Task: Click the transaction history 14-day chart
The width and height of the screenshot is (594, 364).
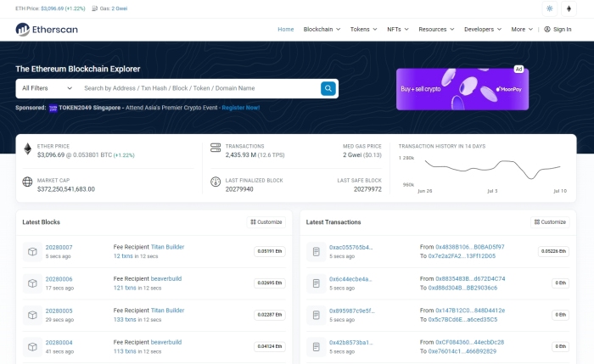Action: point(490,171)
